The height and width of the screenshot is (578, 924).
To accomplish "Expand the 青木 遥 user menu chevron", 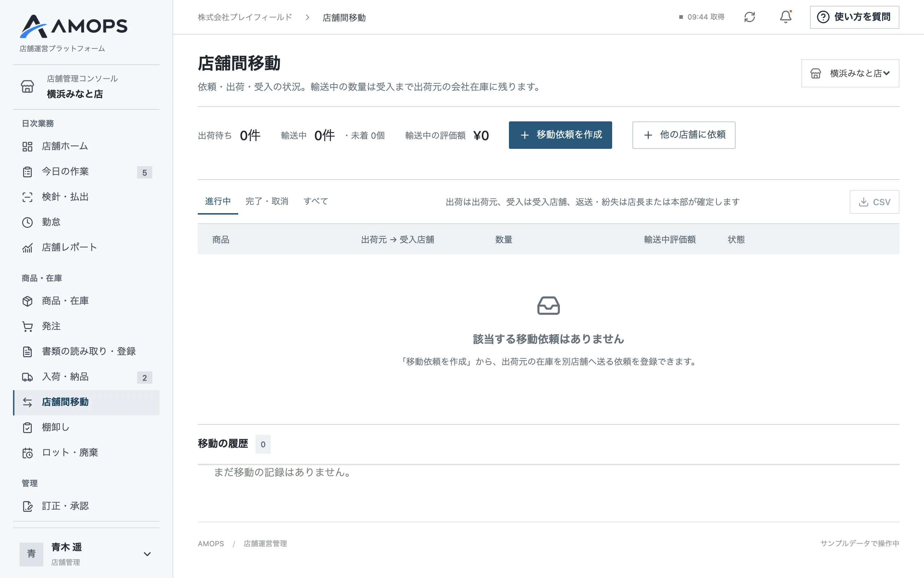I will tap(147, 554).
